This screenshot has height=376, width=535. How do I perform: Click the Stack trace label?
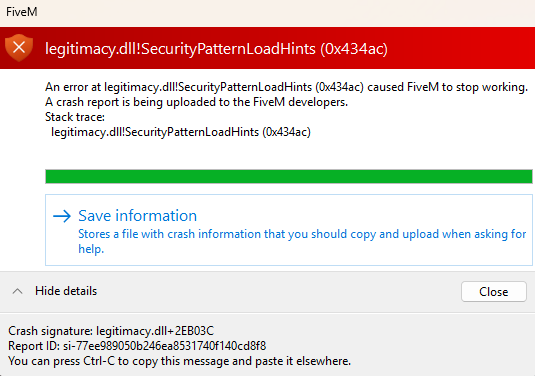75,117
